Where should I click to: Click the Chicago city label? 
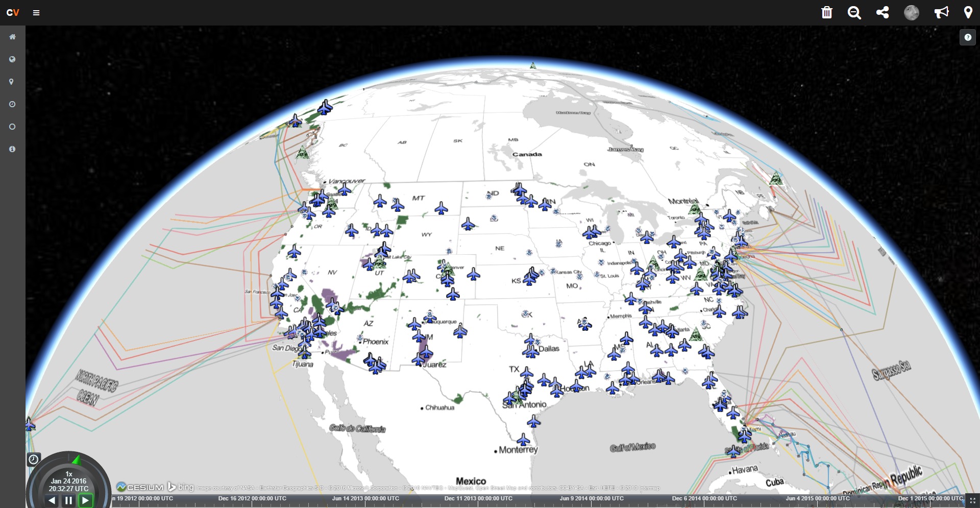tap(600, 243)
